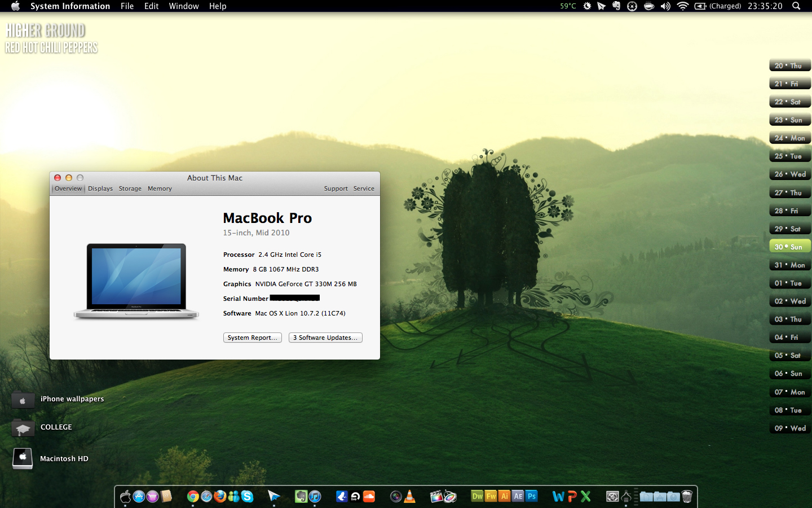Launch Adobe Illustrator from the dock
The image size is (812, 508).
coord(504,496)
